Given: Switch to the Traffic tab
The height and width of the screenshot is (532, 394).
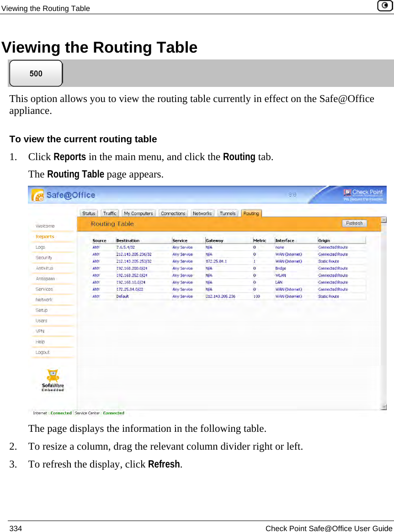Looking at the screenshot, I should click(110, 214).
